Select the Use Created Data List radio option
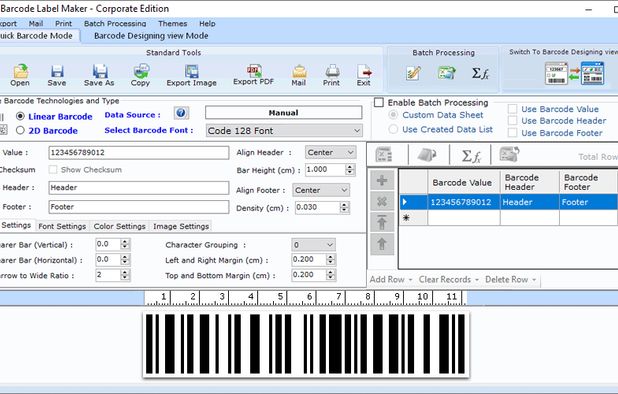The height and width of the screenshot is (394, 618). [393, 129]
